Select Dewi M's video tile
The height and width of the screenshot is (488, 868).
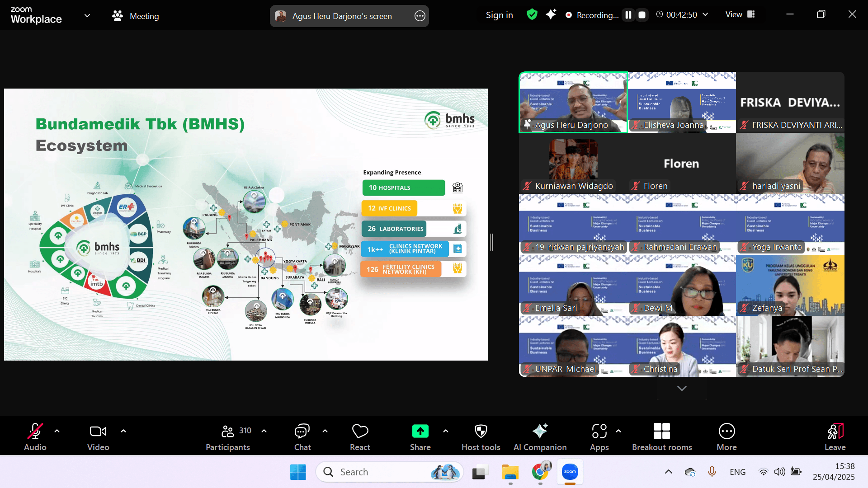coord(682,286)
